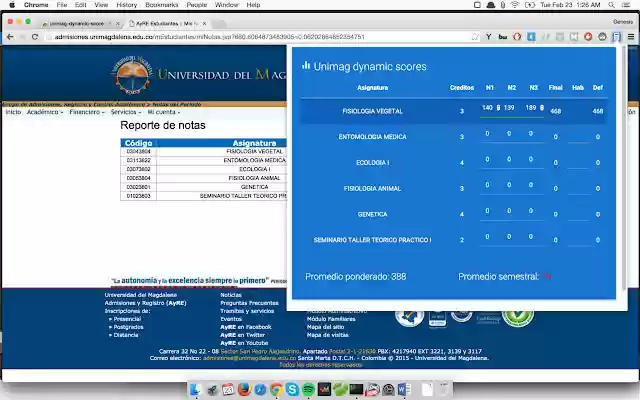Edit N1 value 140 for FISIOLOGIA VEGETAL
Screen dimensions: 640x400
click(487, 108)
